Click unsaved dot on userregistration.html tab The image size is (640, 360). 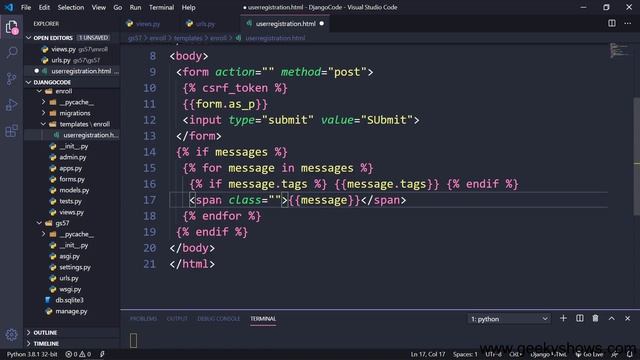322,24
